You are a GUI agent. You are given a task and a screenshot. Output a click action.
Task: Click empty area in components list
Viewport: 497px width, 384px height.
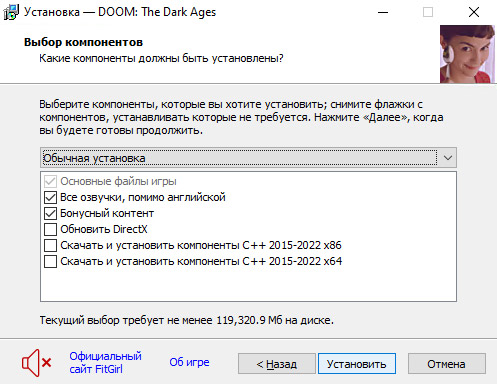248,285
